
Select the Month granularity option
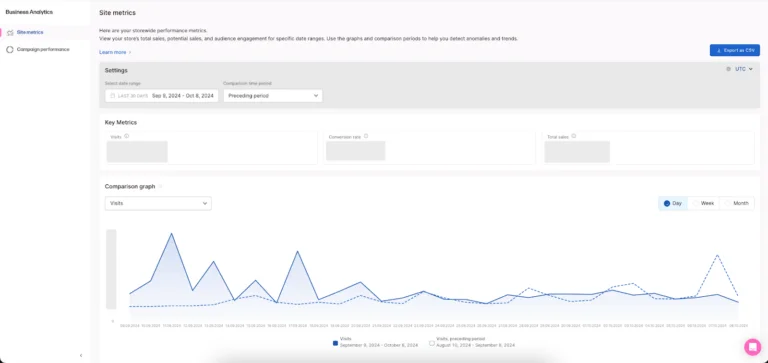(737, 203)
